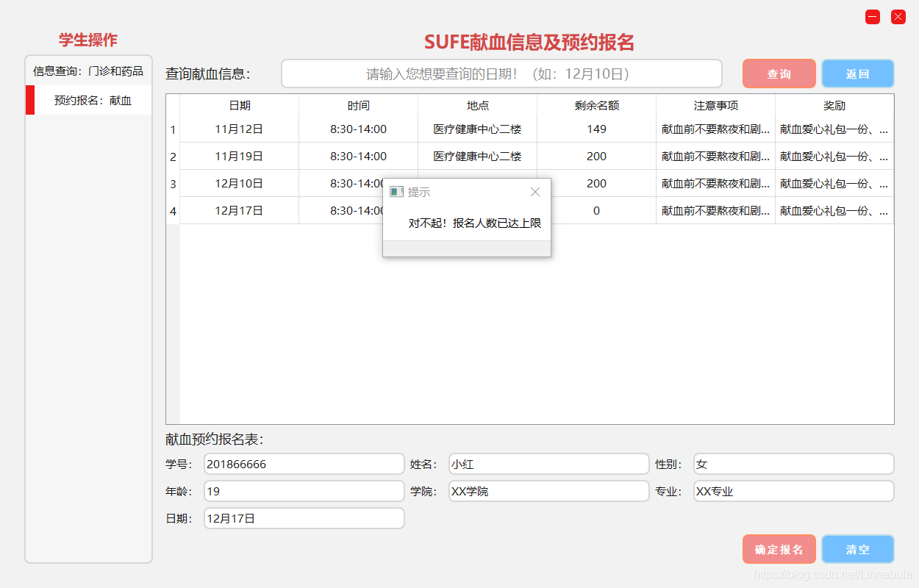
Task: Click the dialog message 对不起！报名人数已达上限
Action: point(475,223)
